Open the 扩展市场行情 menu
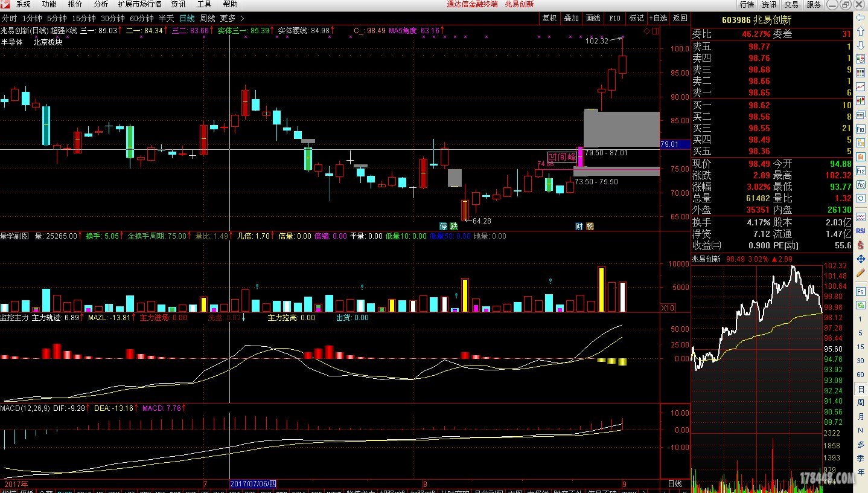The height and width of the screenshot is (493, 868). tap(139, 4)
